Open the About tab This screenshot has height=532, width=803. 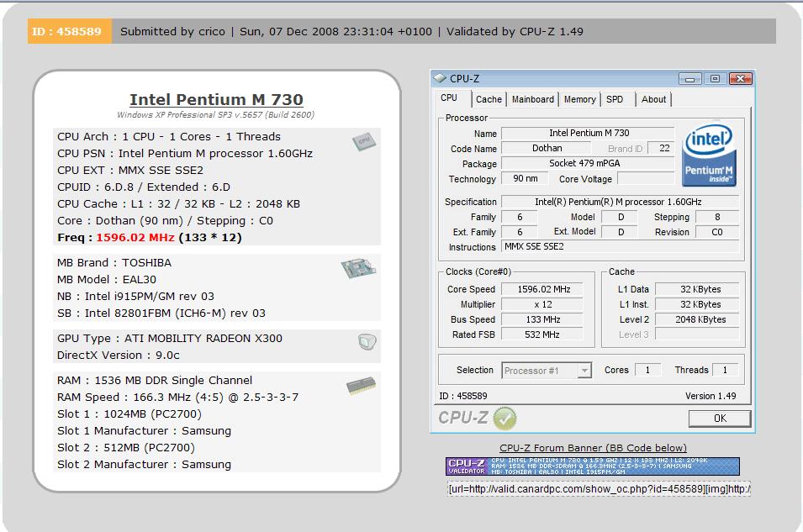click(x=653, y=99)
